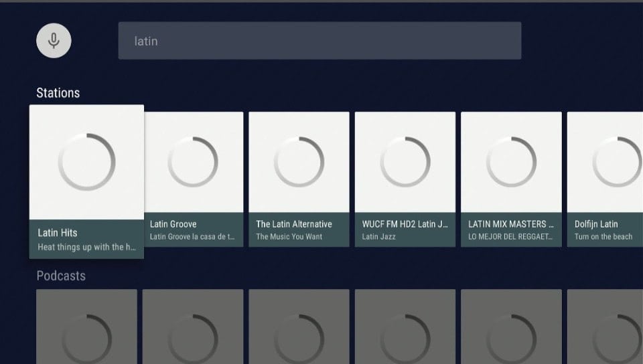Click 'Turn on the beach' subtitle
643x364 pixels.
click(603, 237)
